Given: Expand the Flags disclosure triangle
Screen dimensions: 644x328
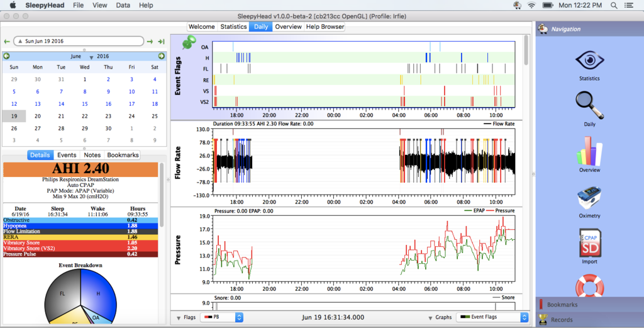Looking at the screenshot, I should tap(179, 318).
